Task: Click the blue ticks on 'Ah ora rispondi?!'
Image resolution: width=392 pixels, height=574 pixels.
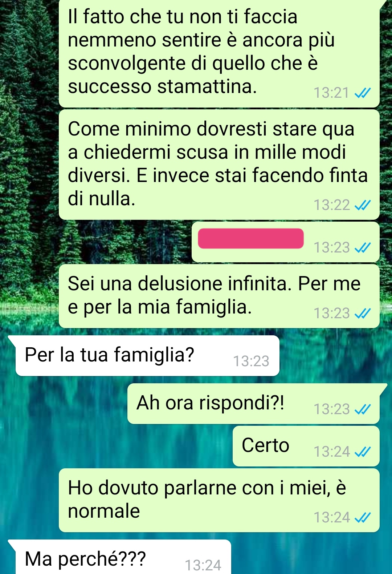Action: point(362,409)
